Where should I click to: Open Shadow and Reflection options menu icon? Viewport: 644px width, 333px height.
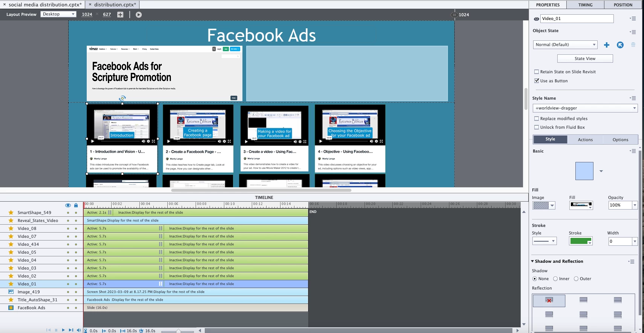coord(631,262)
